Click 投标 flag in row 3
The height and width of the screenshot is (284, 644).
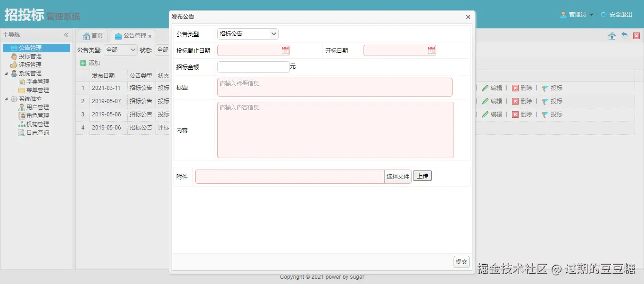tap(552, 114)
